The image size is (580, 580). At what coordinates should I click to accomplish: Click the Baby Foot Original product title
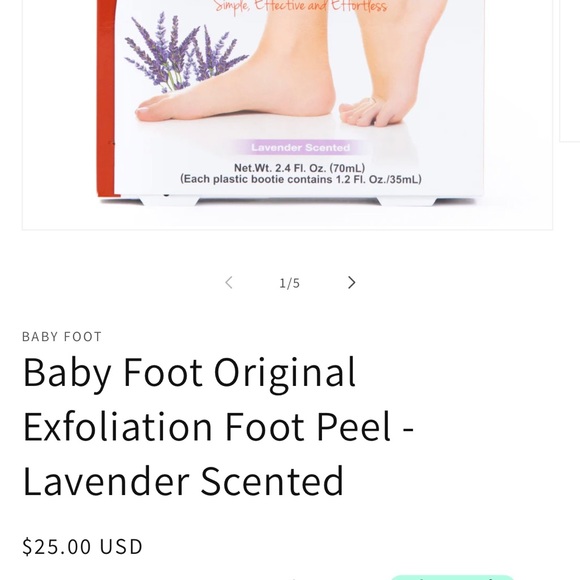[x=189, y=372]
